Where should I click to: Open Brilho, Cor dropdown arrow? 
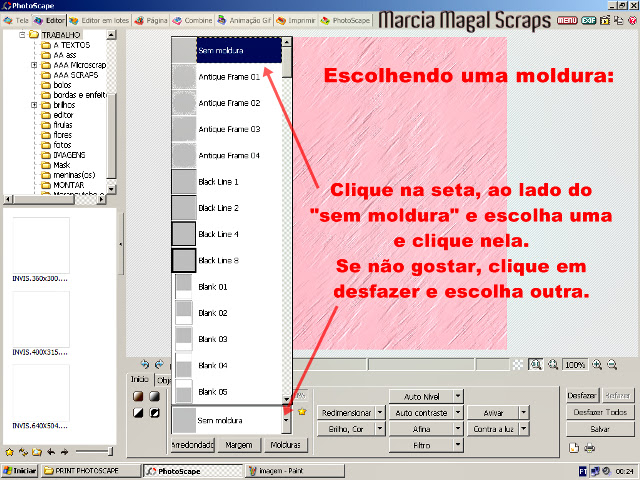click(380, 429)
